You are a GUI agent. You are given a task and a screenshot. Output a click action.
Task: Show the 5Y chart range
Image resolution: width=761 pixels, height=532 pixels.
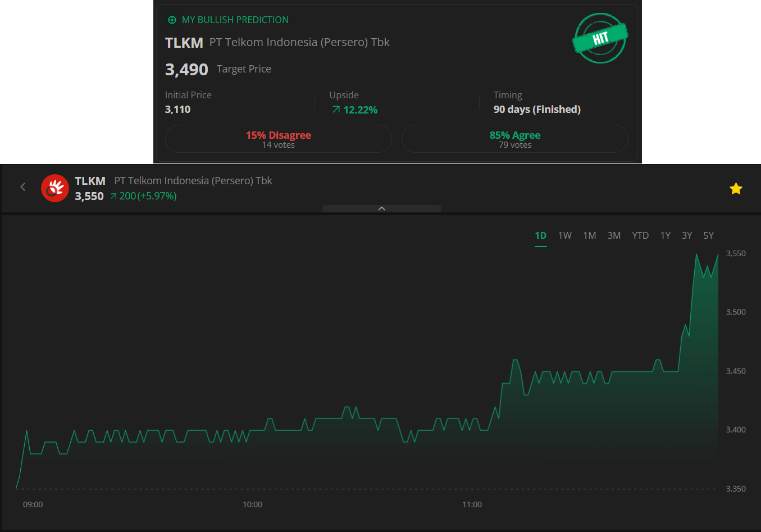click(x=709, y=236)
